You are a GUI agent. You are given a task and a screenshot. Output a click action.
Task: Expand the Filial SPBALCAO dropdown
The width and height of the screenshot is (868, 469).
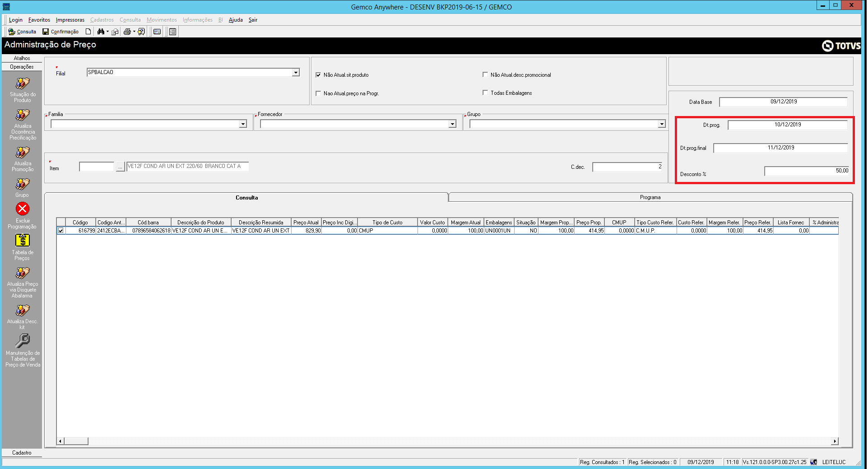click(x=296, y=73)
